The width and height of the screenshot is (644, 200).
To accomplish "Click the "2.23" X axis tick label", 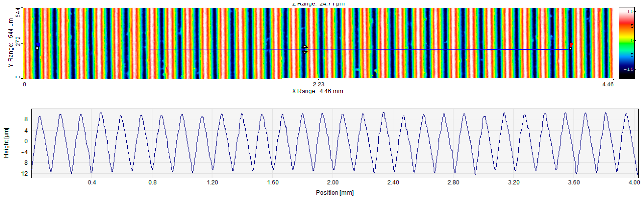I will click(x=318, y=84).
